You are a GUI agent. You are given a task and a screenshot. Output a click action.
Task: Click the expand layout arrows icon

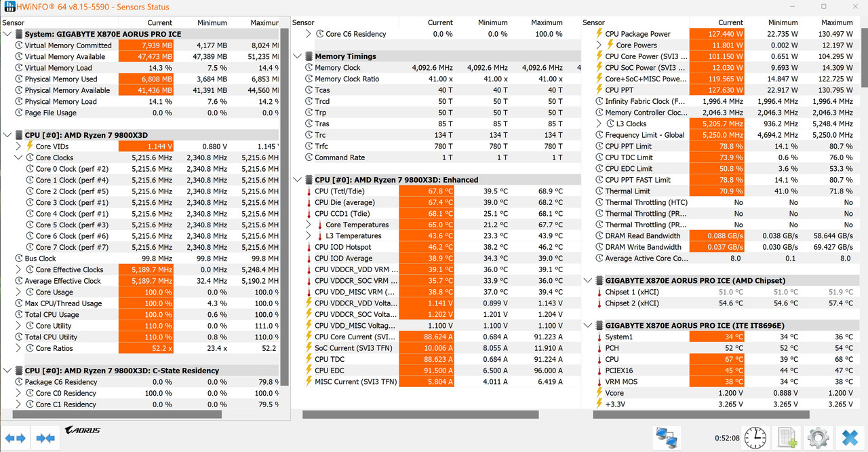(15, 438)
